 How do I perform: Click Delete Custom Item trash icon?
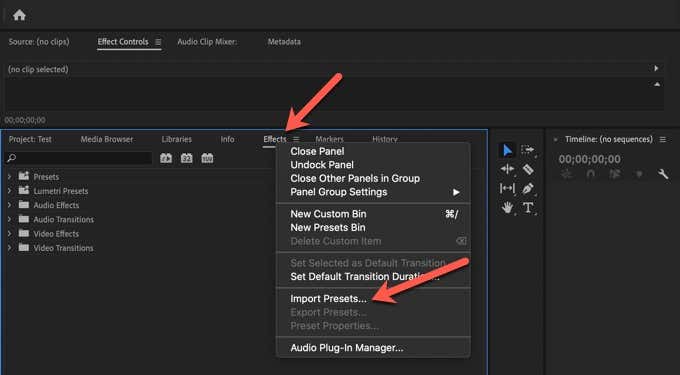pos(461,241)
